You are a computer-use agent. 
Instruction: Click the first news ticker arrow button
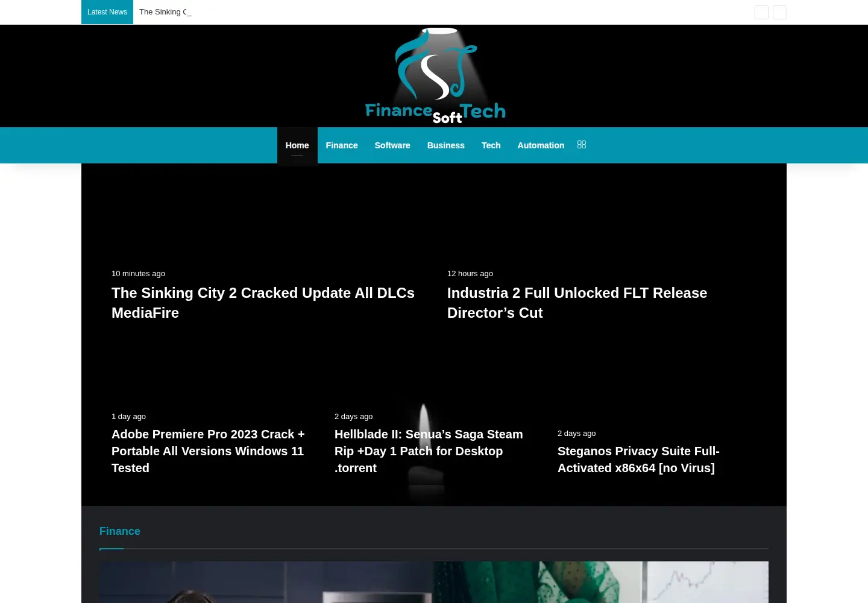click(x=761, y=12)
